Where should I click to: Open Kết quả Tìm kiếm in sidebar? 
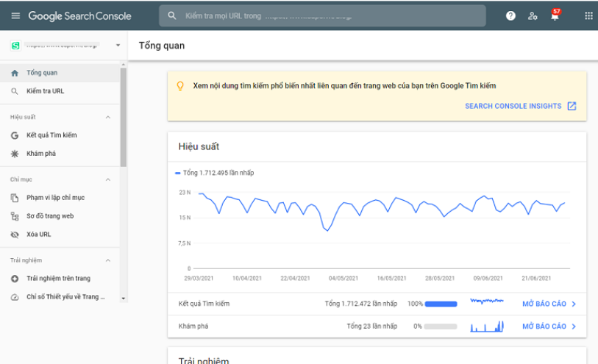point(60,135)
